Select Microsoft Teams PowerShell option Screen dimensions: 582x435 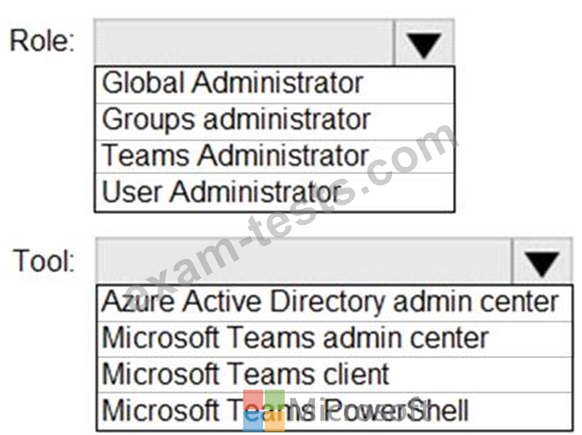[x=334, y=411]
